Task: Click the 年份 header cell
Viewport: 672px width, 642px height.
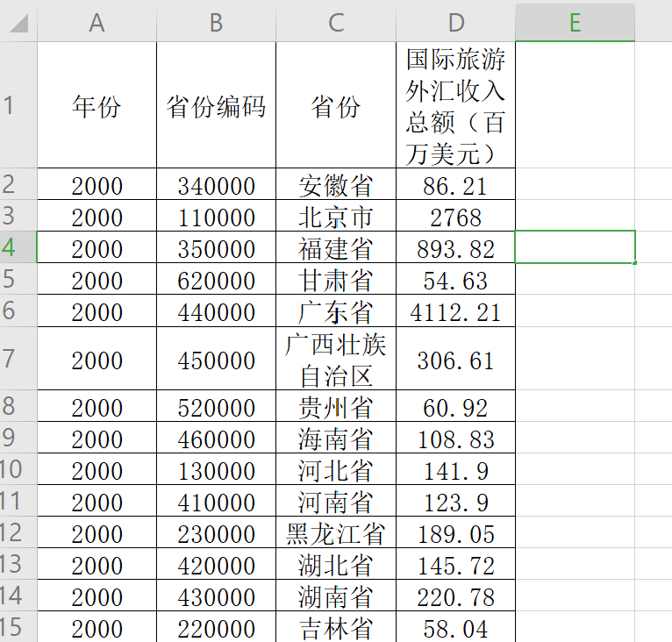Action: 97,105
